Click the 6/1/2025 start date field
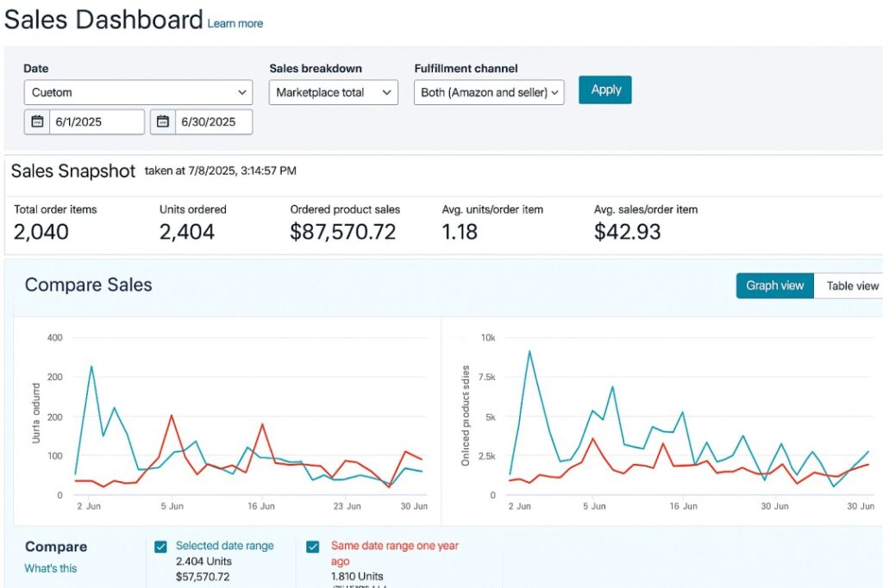This screenshot has width=883, height=588. click(96, 122)
